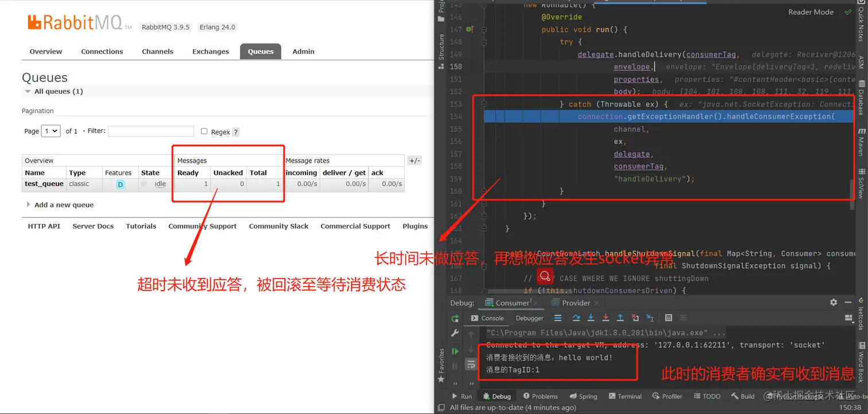868x414 pixels.
Task: Open the Server Docs link
Action: coord(92,226)
